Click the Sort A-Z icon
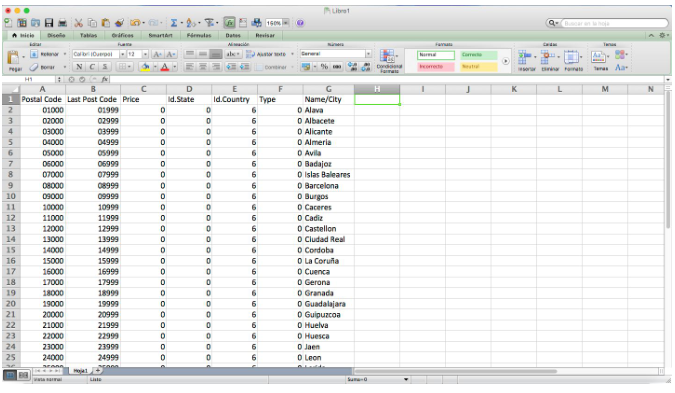 [191, 23]
